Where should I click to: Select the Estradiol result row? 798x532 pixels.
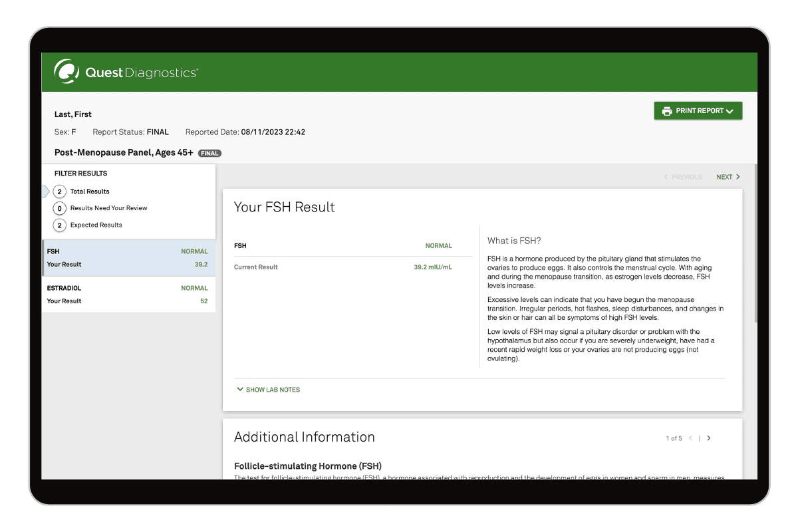(128, 295)
